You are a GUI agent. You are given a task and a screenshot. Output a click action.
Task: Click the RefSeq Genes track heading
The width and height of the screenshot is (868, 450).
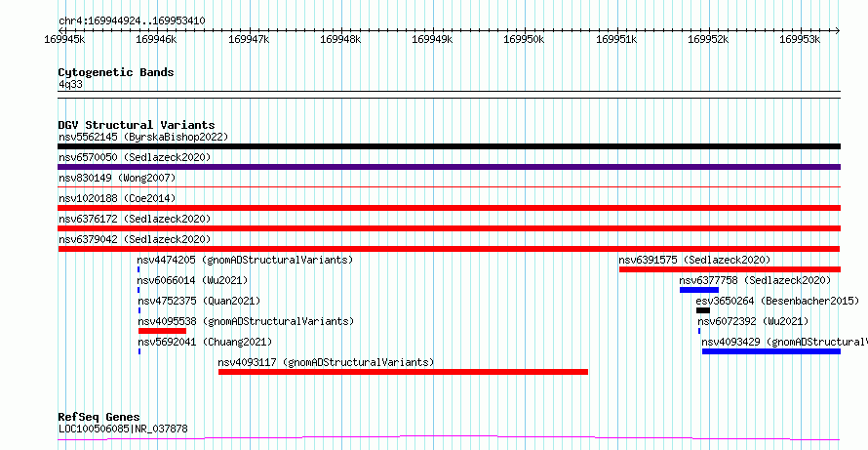pyautogui.click(x=99, y=417)
